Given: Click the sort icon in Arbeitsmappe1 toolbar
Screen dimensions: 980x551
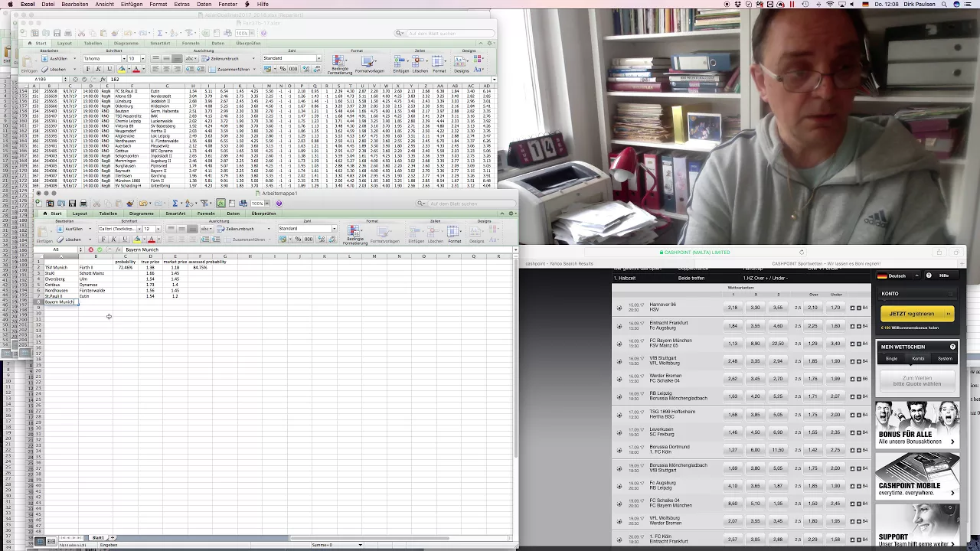Looking at the screenshot, I should [189, 203].
